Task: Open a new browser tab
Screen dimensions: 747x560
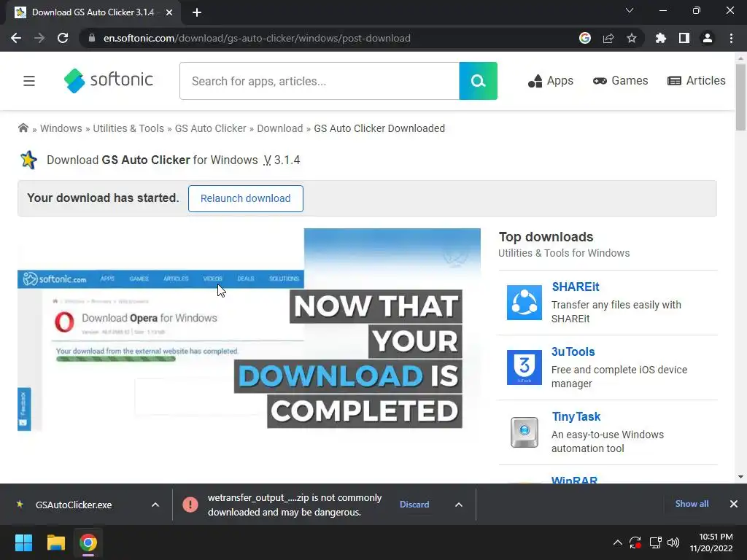Action: tap(197, 12)
